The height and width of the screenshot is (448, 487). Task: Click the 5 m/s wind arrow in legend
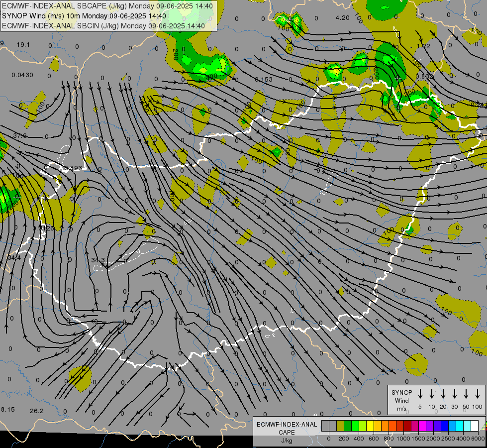click(420, 394)
